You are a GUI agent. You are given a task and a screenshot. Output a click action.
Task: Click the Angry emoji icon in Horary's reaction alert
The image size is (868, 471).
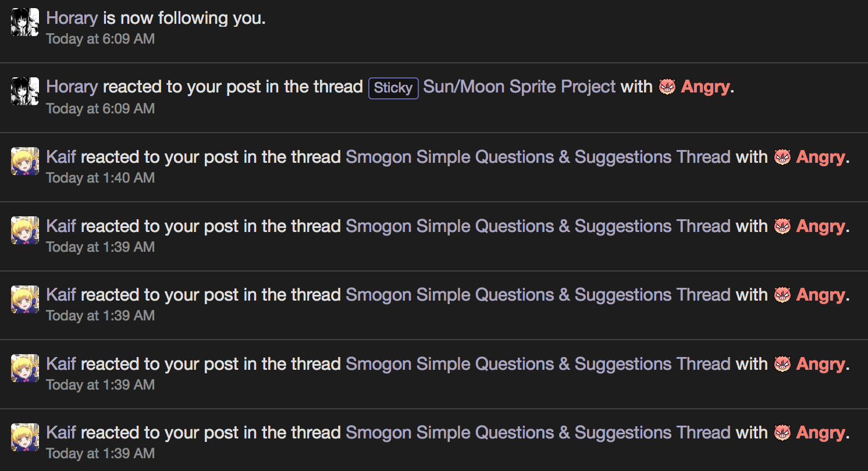pyautogui.click(x=667, y=87)
